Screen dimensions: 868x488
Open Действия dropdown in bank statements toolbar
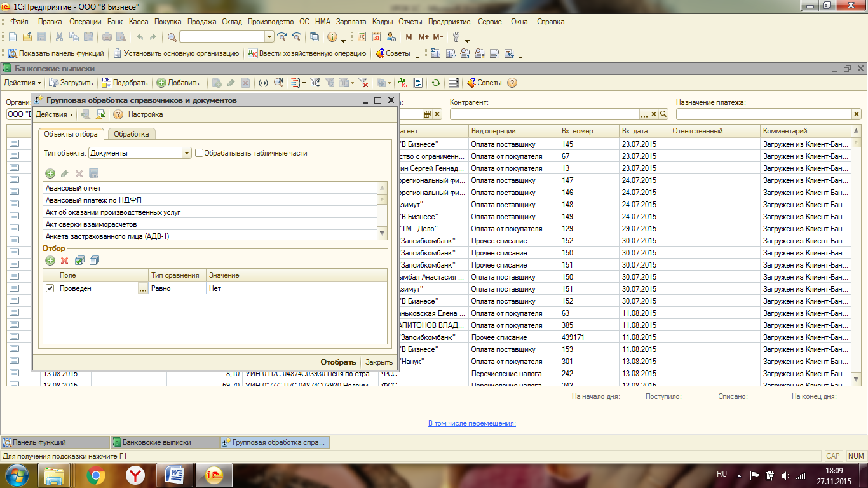(23, 83)
